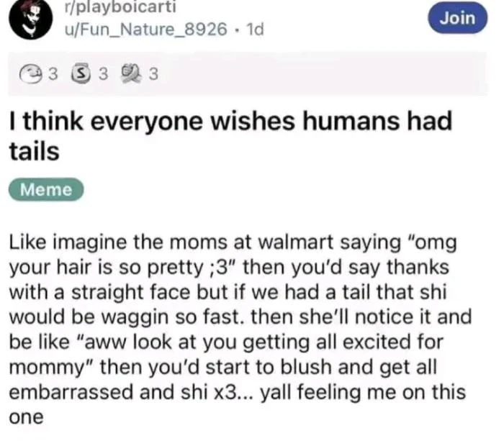Click the count beside the S coin award
504x441 pixels.
point(103,74)
